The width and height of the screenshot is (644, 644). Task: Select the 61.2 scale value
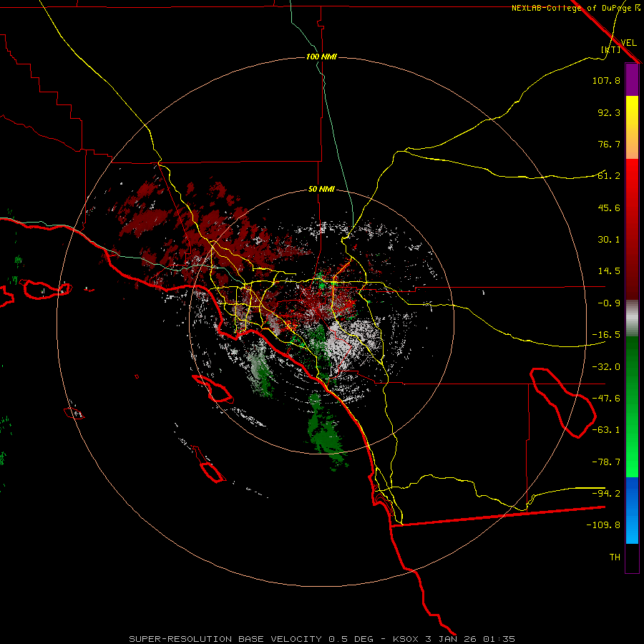tap(609, 176)
